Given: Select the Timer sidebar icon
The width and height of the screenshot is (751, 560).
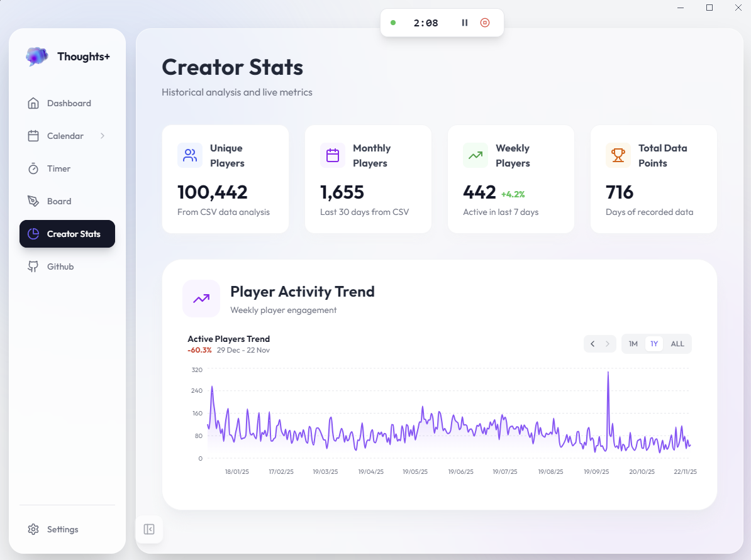Looking at the screenshot, I should [x=33, y=168].
